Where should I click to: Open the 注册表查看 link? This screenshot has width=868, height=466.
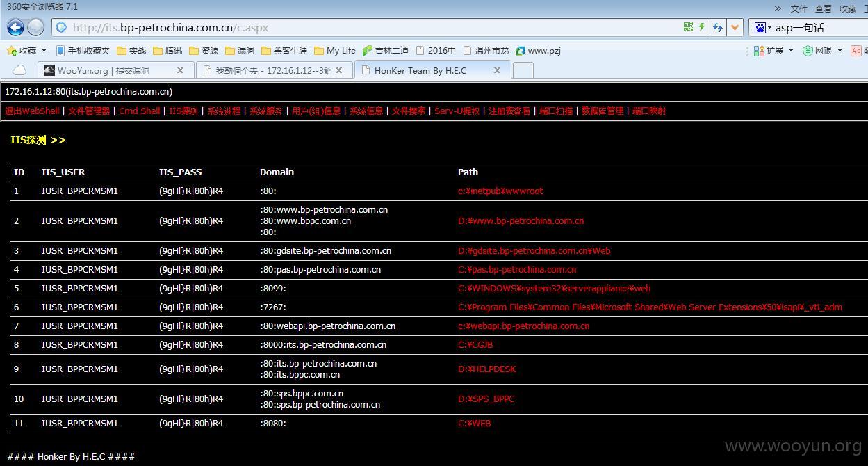click(x=509, y=111)
